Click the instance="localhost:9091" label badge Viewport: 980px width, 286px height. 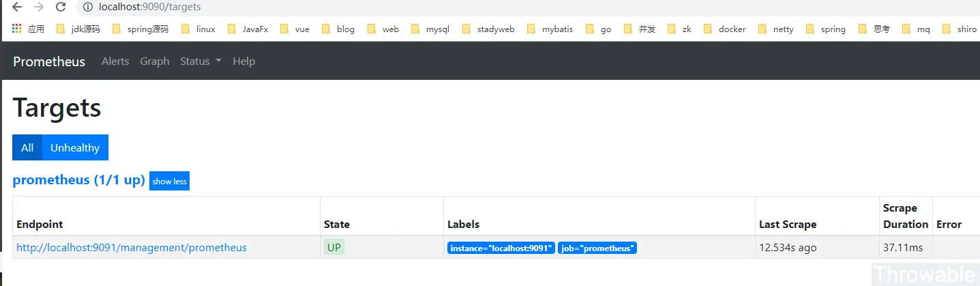[x=501, y=248]
